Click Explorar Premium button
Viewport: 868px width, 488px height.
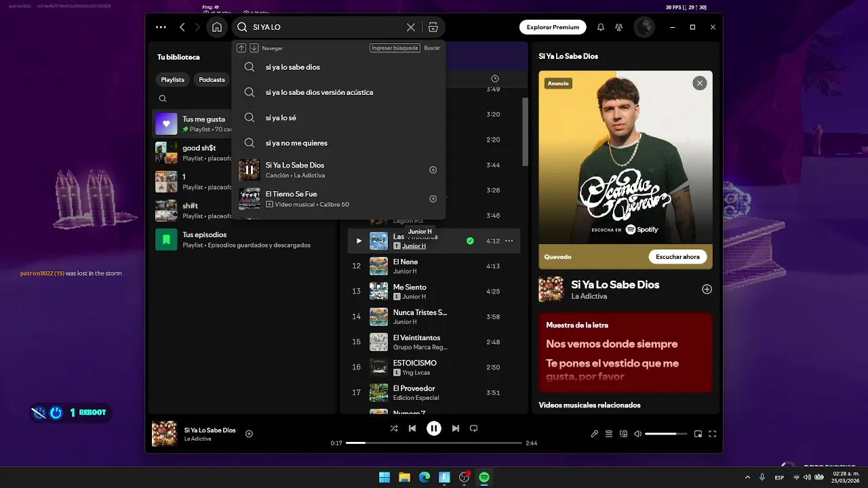point(553,27)
